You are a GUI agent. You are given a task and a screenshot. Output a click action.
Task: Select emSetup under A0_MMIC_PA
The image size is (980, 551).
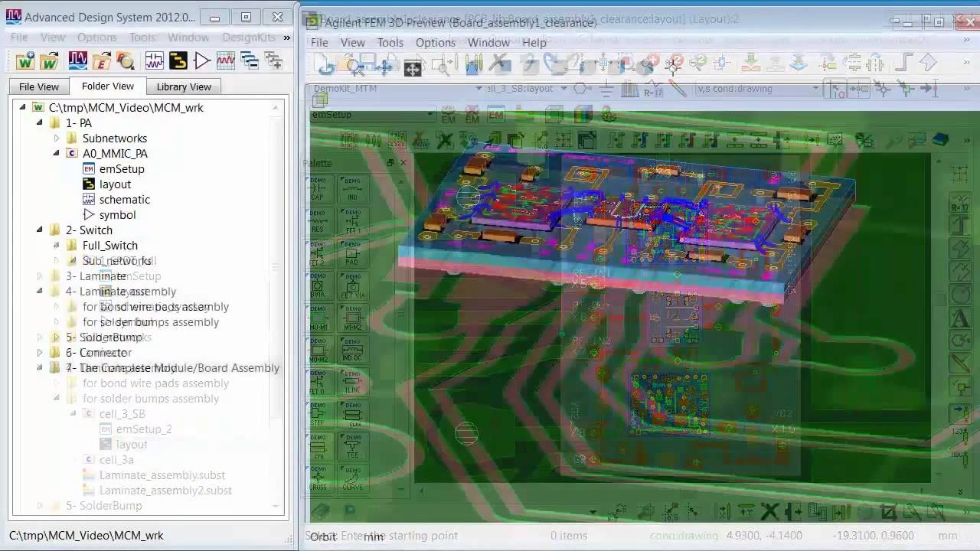[122, 169]
